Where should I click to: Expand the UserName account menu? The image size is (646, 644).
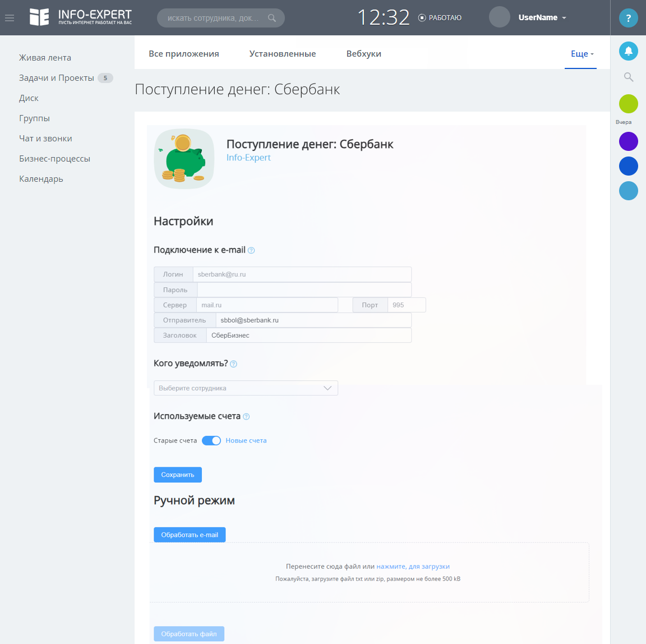542,18
